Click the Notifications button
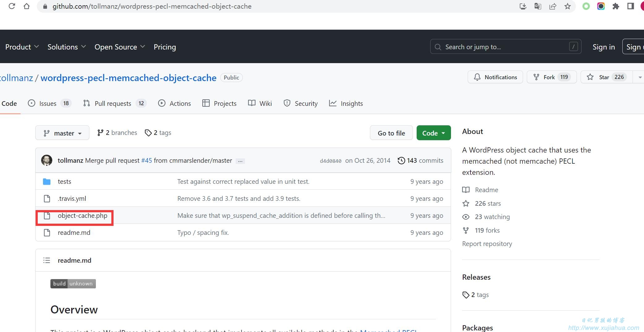The width and height of the screenshot is (644, 332). coord(495,77)
